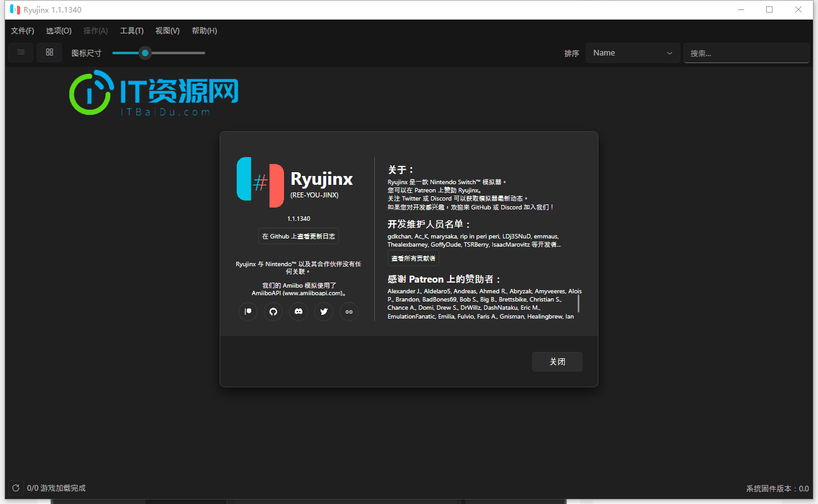Open the GitHub page icon
Screen dimensions: 818x504
tap(273, 312)
